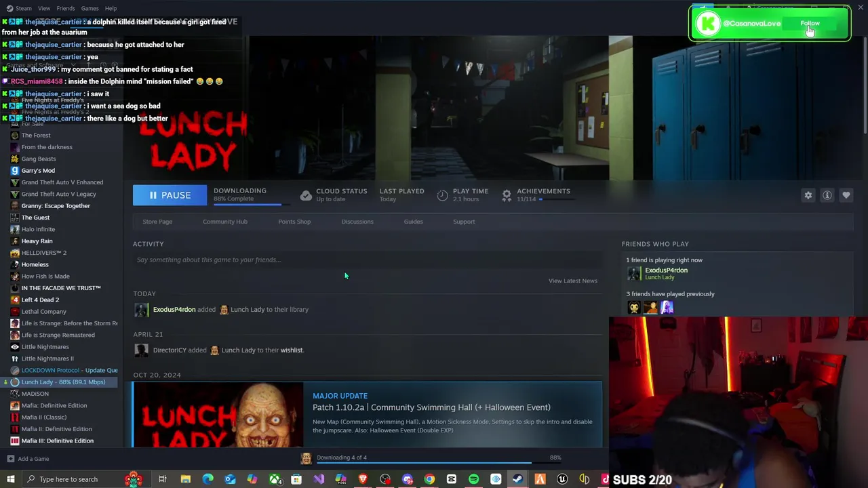
Task: Open Spotify on taskbar
Action: [473, 479]
